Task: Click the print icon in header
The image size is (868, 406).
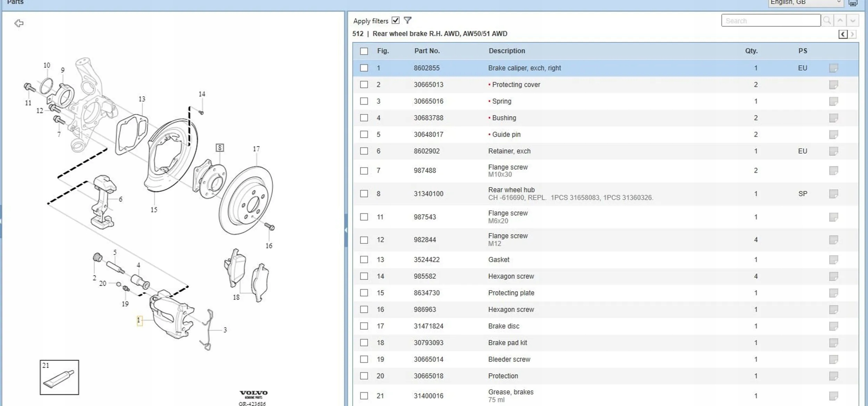Action: [853, 3]
